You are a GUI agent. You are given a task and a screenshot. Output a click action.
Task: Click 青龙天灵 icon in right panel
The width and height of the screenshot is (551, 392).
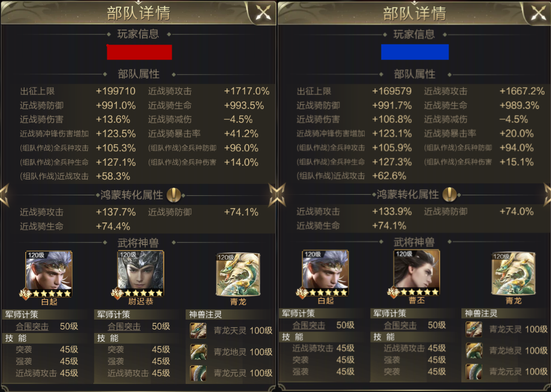[x=474, y=329]
